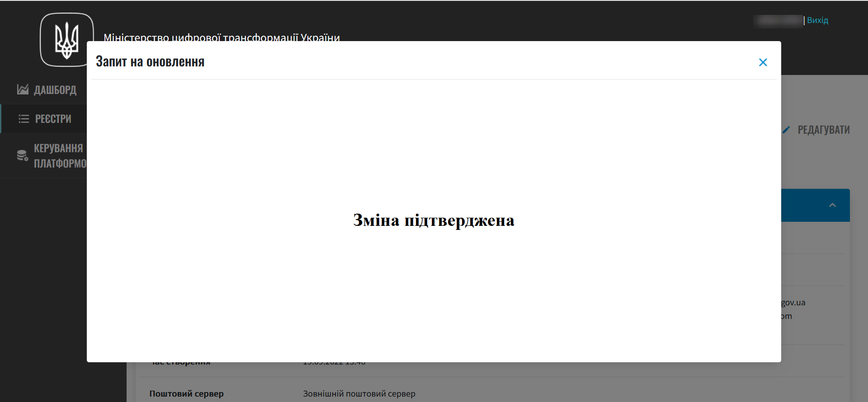Click the pencil edit icon
Screen dimensions: 868x402
tap(786, 130)
